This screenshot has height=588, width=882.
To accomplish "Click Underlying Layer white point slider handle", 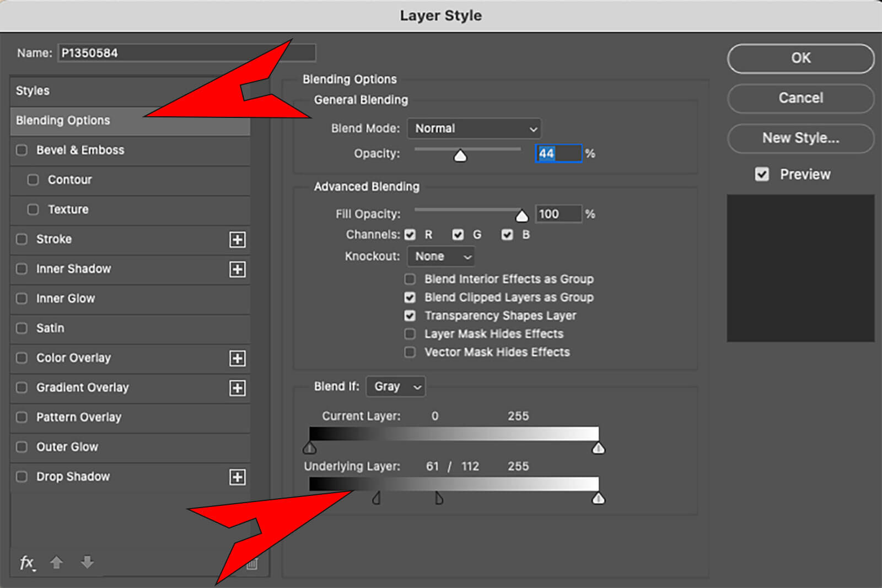I will coord(598,498).
